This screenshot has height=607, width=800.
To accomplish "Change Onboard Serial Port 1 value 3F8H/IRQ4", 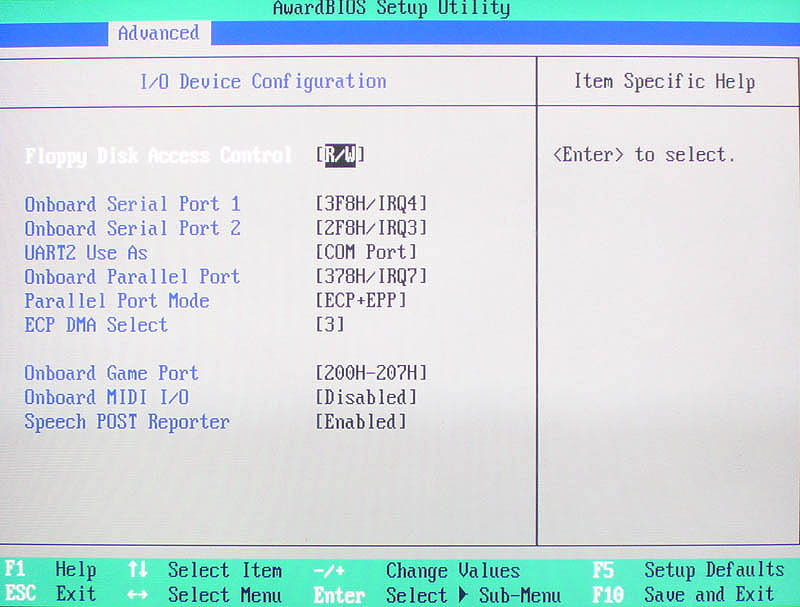I will pyautogui.click(x=371, y=204).
